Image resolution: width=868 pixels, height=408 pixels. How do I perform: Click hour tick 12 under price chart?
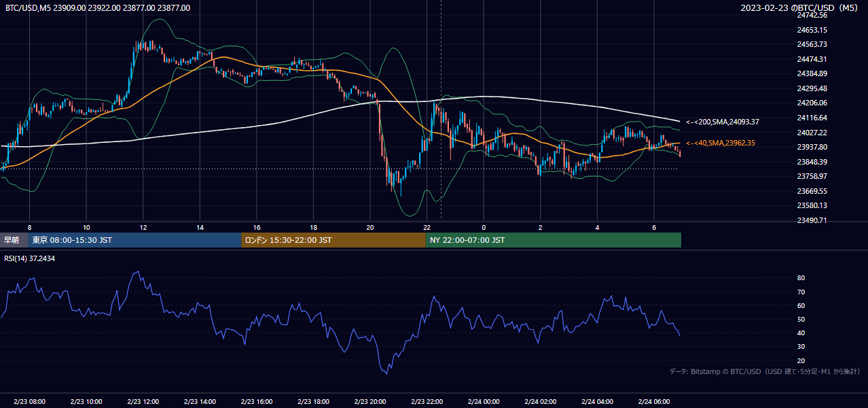(143, 227)
